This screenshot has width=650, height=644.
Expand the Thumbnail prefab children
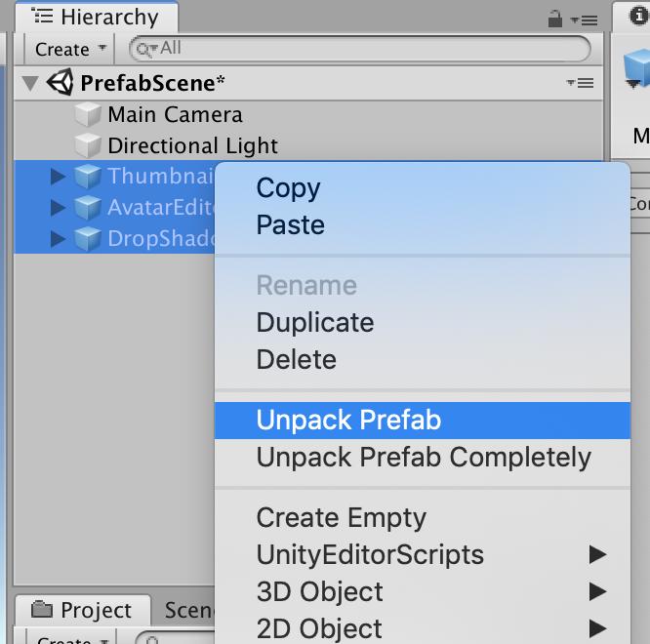(58, 177)
